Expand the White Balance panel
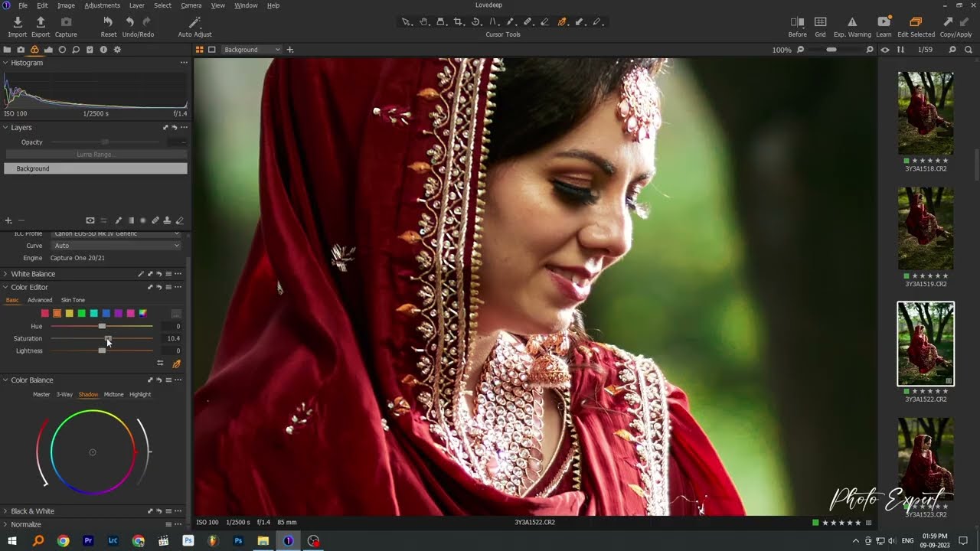 [5, 274]
